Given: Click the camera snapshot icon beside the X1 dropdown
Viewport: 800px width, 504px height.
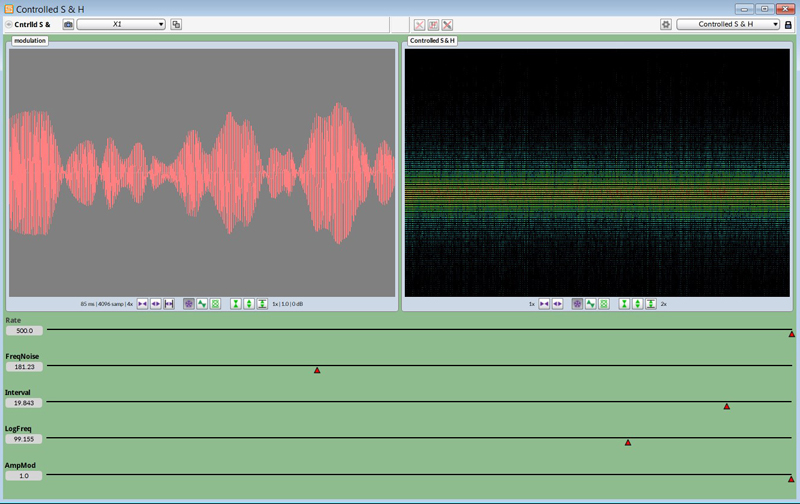Looking at the screenshot, I should 68,24.
